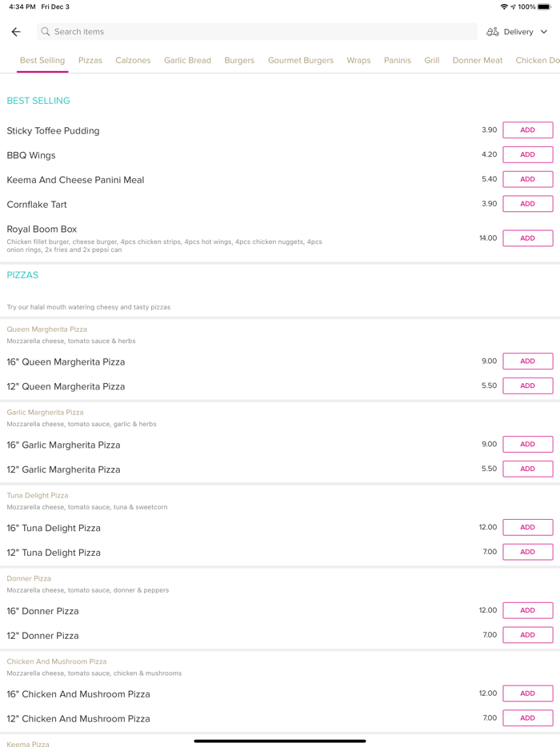
Task: Select the Gourmet Burgers tab
Action: (301, 61)
